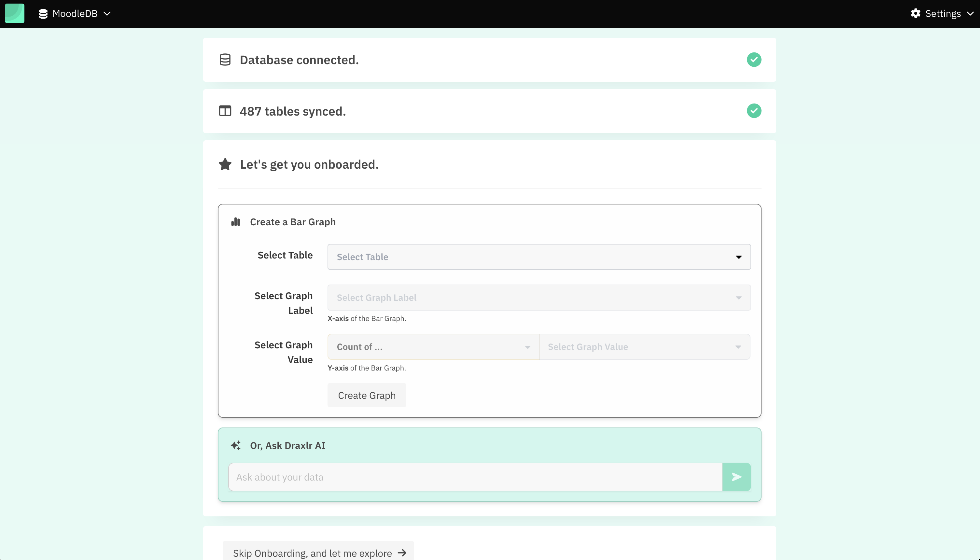
Task: Open the Count of aggregate dropdown
Action: [x=433, y=347]
